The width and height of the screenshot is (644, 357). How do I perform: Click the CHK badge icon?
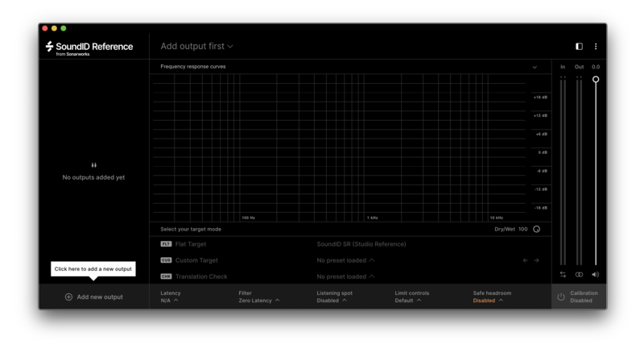coord(166,276)
